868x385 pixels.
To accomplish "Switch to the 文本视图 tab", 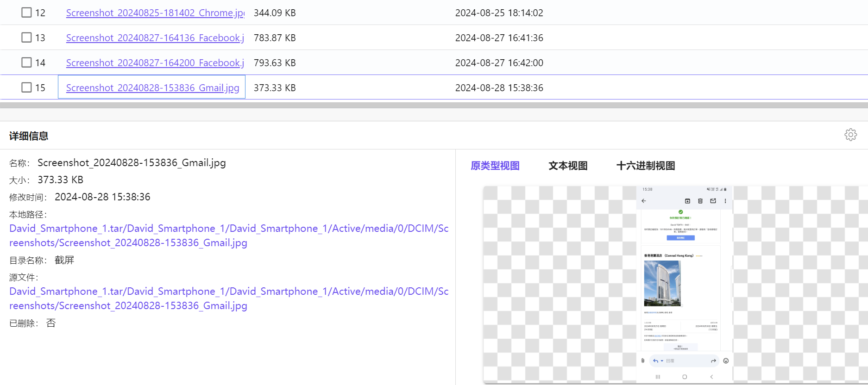I will coord(568,166).
